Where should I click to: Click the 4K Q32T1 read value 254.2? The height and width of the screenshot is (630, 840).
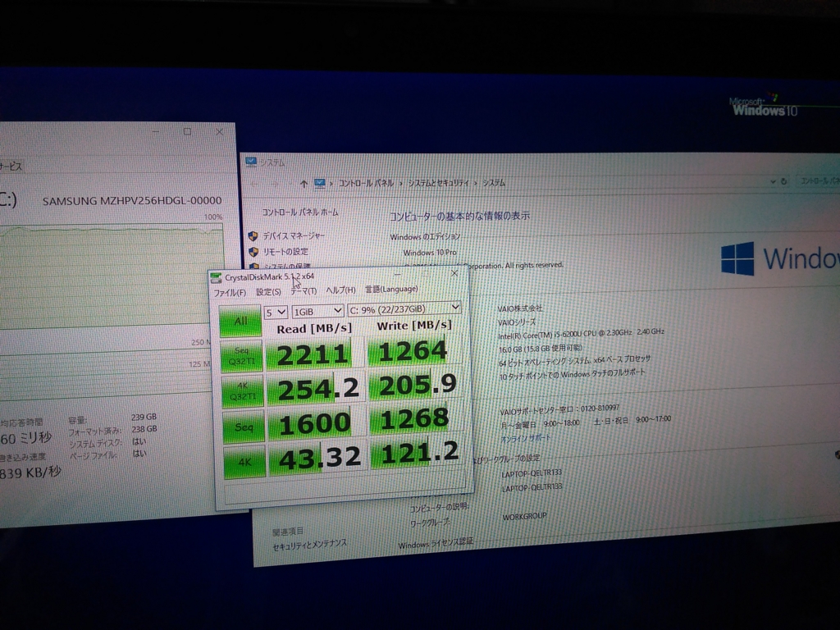coord(316,389)
